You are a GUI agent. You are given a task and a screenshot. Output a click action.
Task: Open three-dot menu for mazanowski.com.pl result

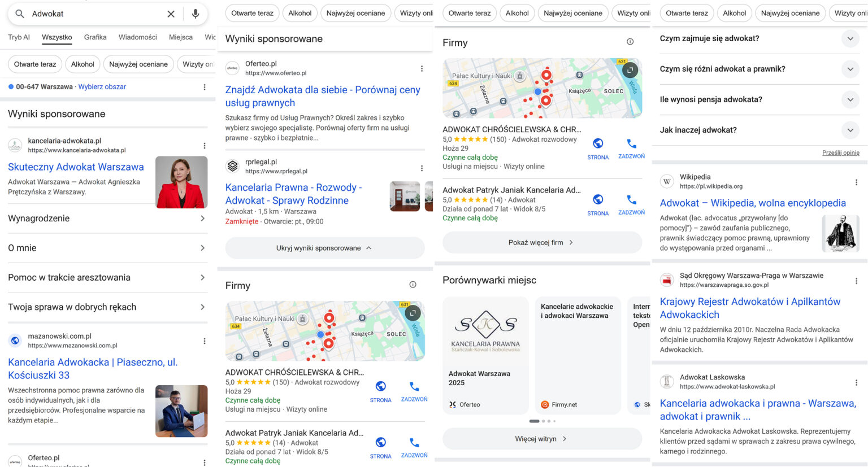[x=205, y=341]
